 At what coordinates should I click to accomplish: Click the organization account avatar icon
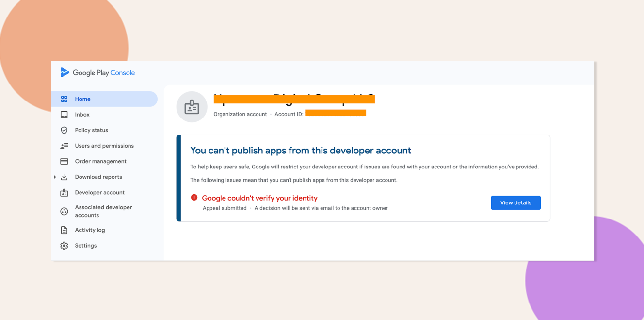(192, 107)
